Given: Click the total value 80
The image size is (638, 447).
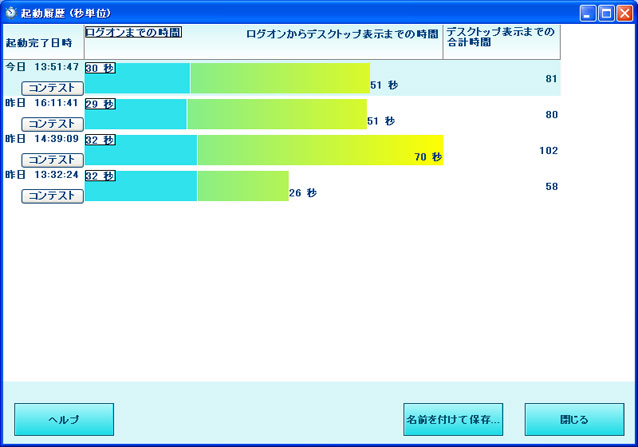Looking at the screenshot, I should pos(551,114).
